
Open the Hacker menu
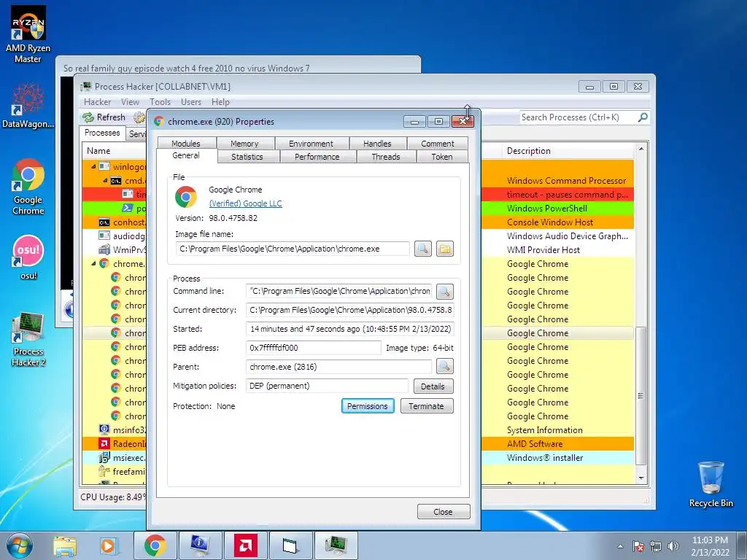point(97,102)
